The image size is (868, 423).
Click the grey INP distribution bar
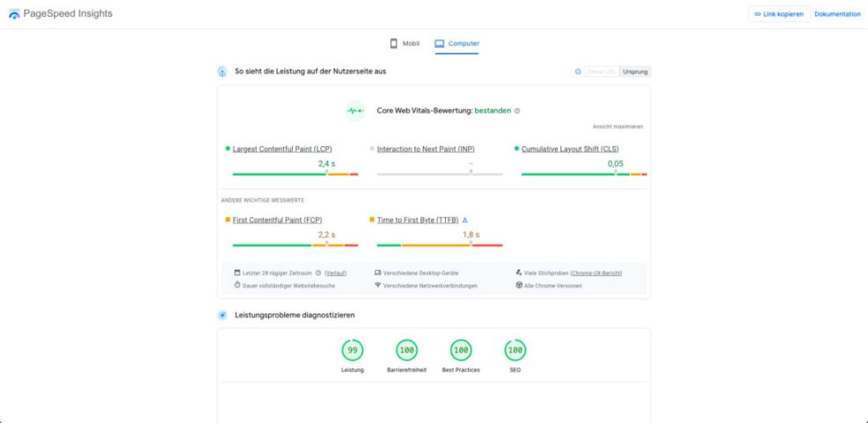(440, 174)
